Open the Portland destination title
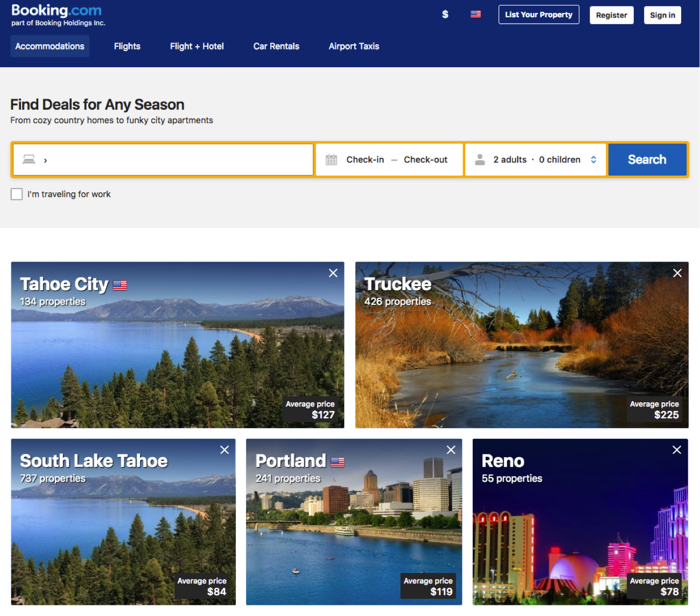This screenshot has width=700, height=616. tap(290, 461)
